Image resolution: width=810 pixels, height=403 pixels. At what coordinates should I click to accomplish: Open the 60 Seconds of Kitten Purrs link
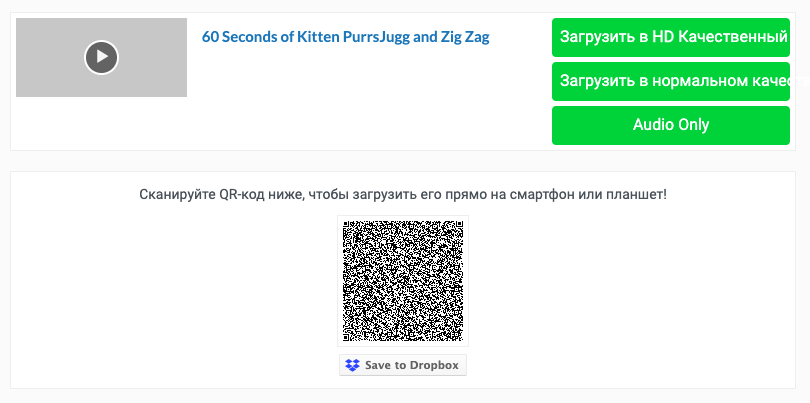345,37
